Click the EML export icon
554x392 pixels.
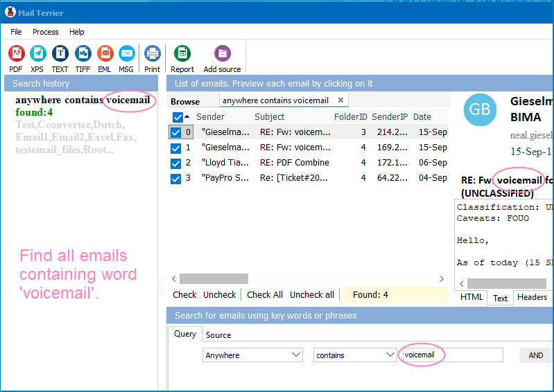[x=105, y=53]
